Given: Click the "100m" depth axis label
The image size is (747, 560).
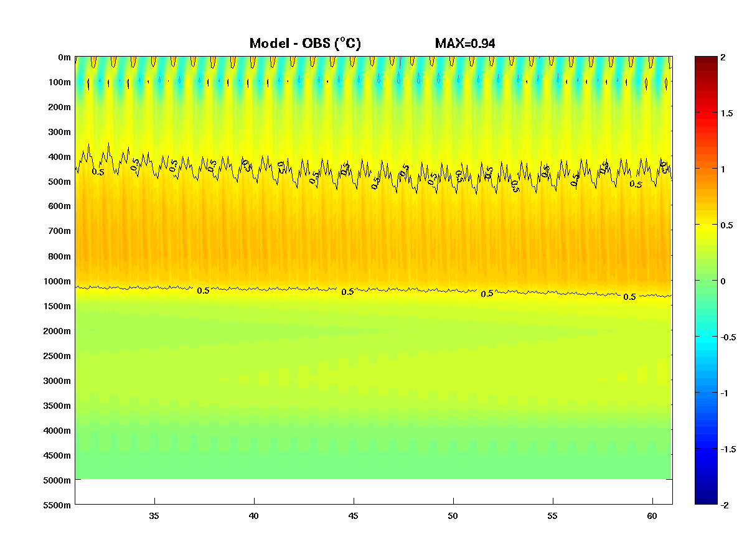Looking at the screenshot, I should click(60, 82).
